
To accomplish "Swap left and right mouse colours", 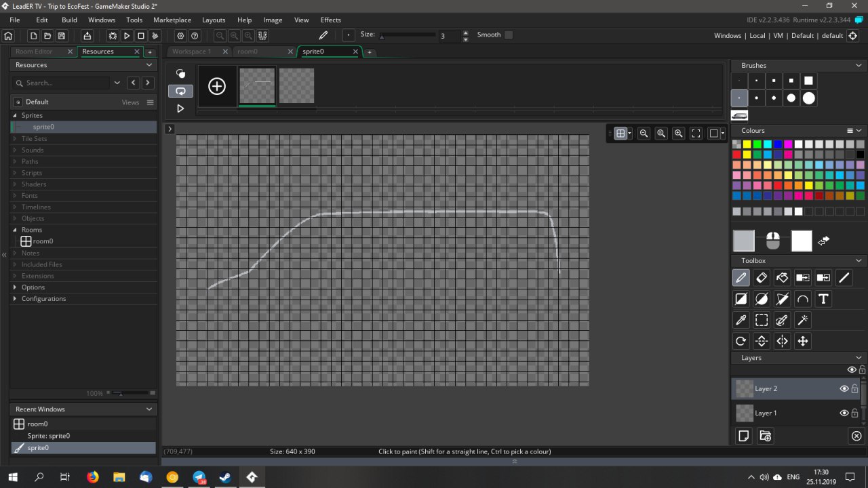I will [x=823, y=241].
